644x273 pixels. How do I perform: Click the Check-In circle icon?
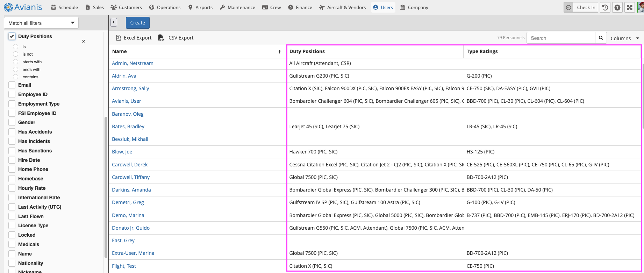click(x=569, y=7)
